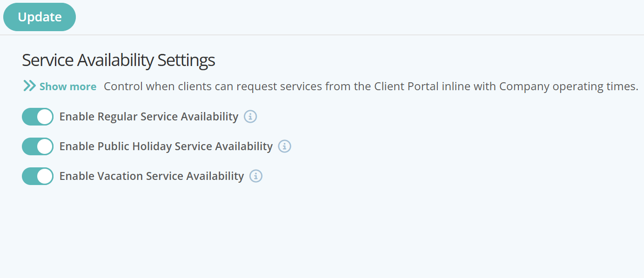
Task: Switch off Vacation Service Availability
Action: click(x=38, y=176)
